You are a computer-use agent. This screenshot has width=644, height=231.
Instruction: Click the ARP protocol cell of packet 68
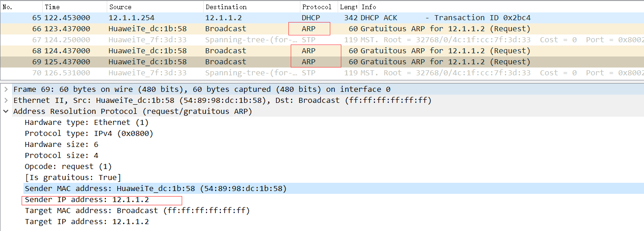pos(309,51)
